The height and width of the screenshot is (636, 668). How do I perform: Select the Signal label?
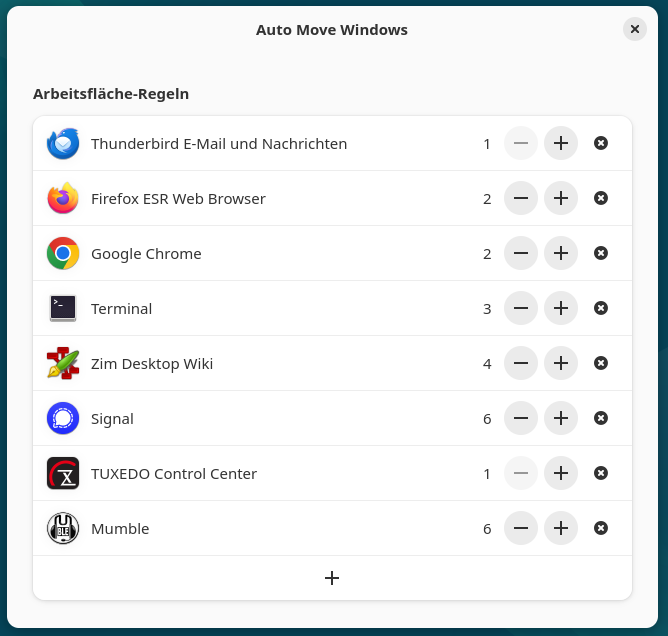[112, 419]
